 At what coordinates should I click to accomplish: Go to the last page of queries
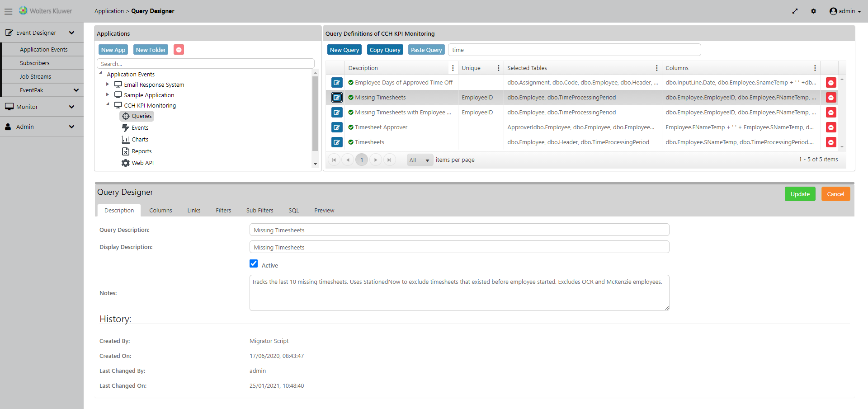[x=389, y=160]
